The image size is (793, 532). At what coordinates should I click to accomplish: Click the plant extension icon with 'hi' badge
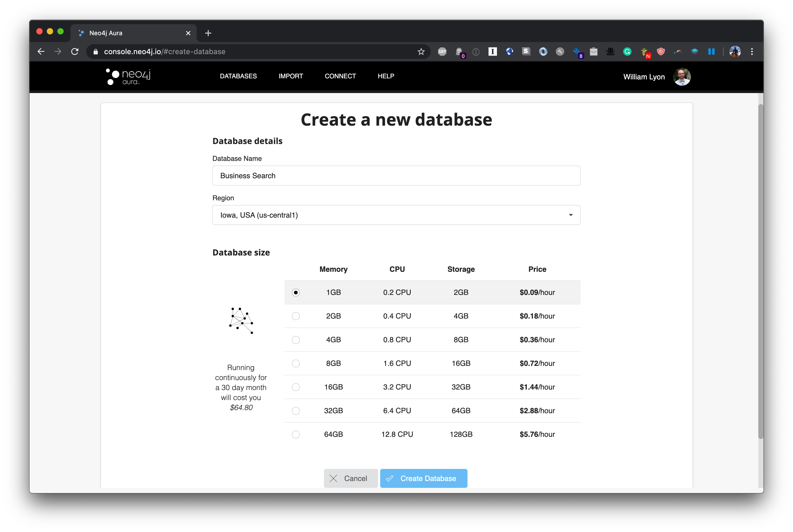[645, 53]
